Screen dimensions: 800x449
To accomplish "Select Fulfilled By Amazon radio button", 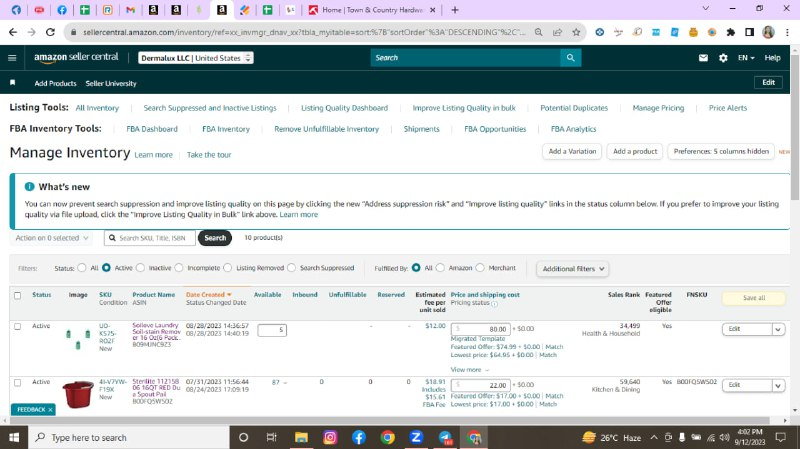I will [x=440, y=268].
